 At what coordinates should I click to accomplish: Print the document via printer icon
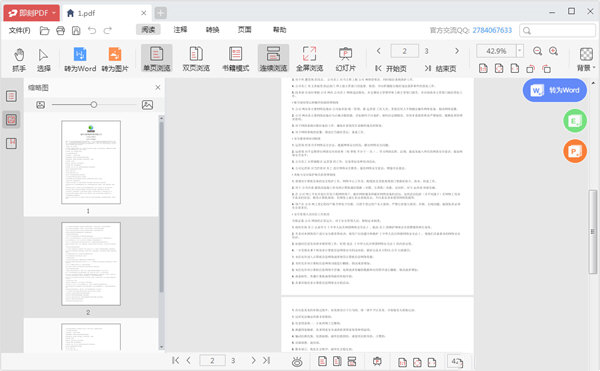click(x=60, y=30)
